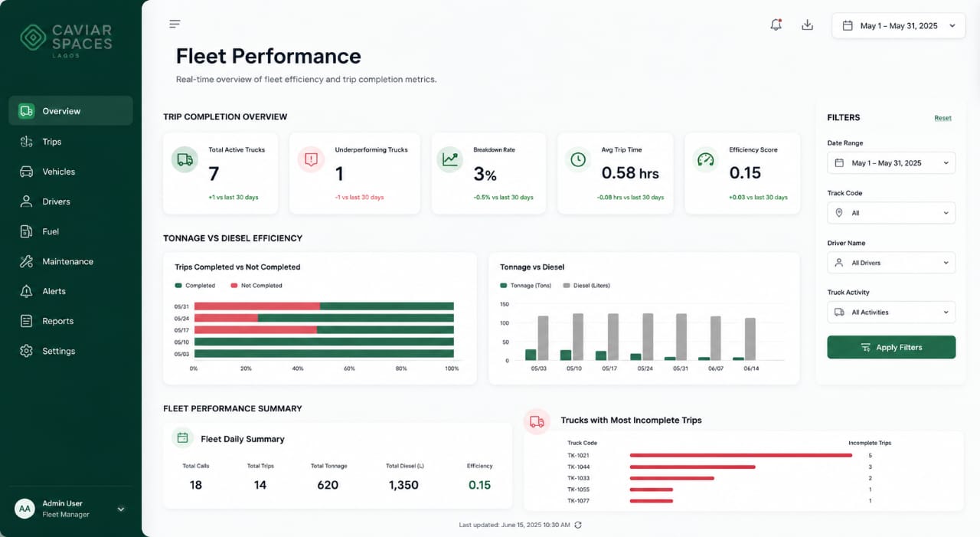980x537 pixels.
Task: Click the Fleet Daily Summary calendar icon
Action: (183, 438)
